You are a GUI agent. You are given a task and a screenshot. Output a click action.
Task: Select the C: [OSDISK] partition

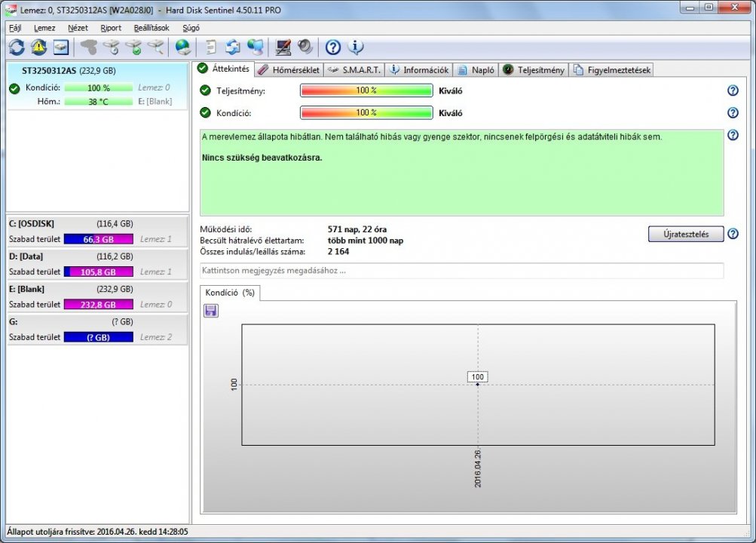(97, 232)
